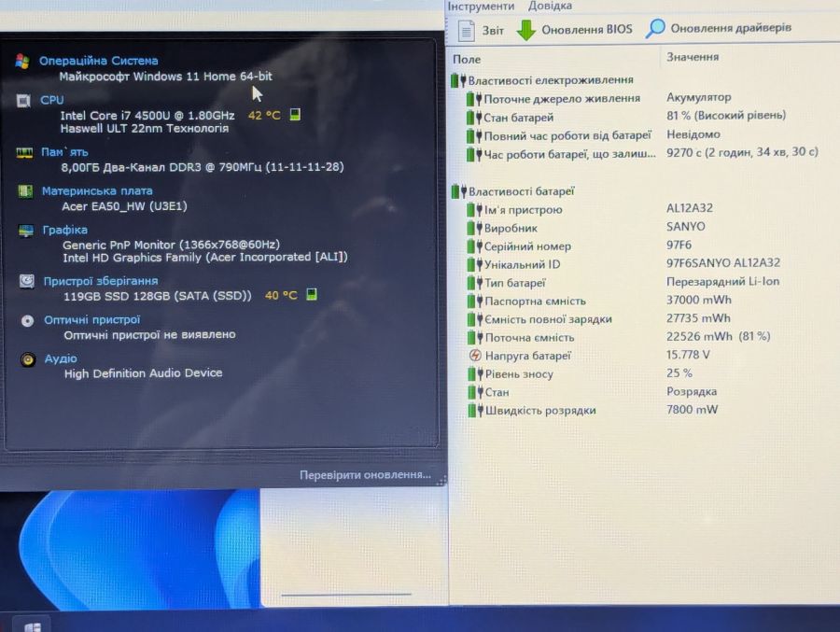Open Операційна Система section in Speccy
The height and width of the screenshot is (632, 840).
[x=99, y=61]
